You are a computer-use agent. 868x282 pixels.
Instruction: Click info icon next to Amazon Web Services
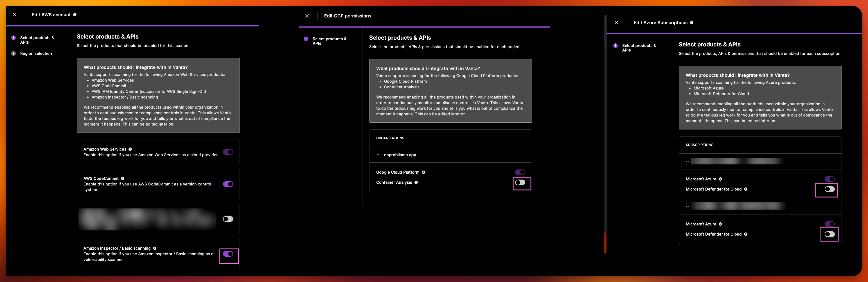[130, 149]
